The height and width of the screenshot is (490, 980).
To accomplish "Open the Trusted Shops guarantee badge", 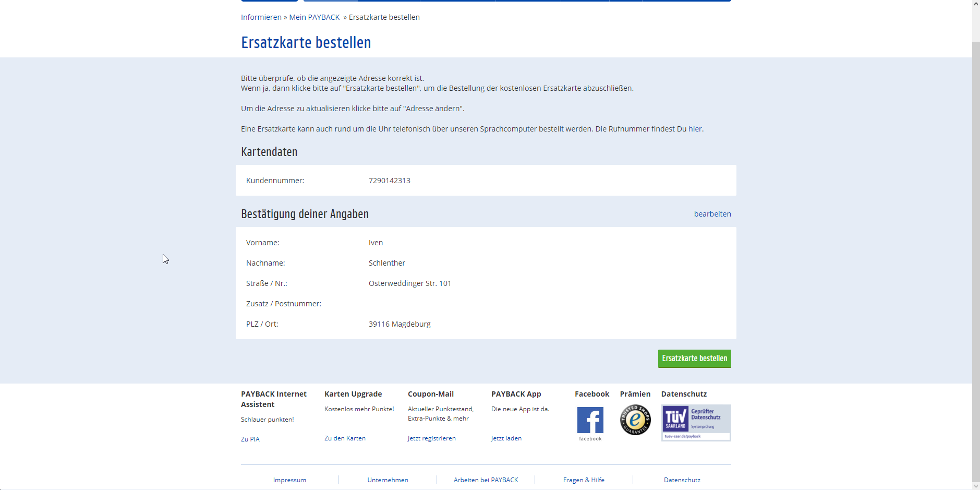I will click(x=635, y=420).
